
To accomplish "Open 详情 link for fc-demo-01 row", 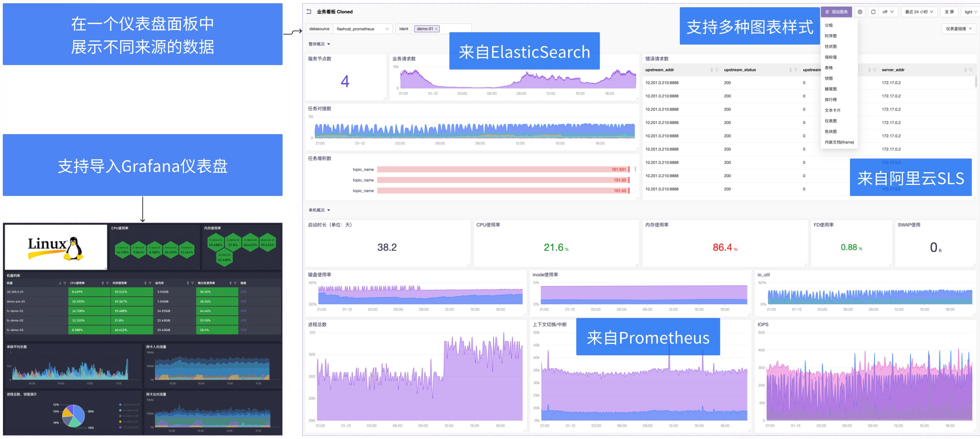I will pos(243,311).
